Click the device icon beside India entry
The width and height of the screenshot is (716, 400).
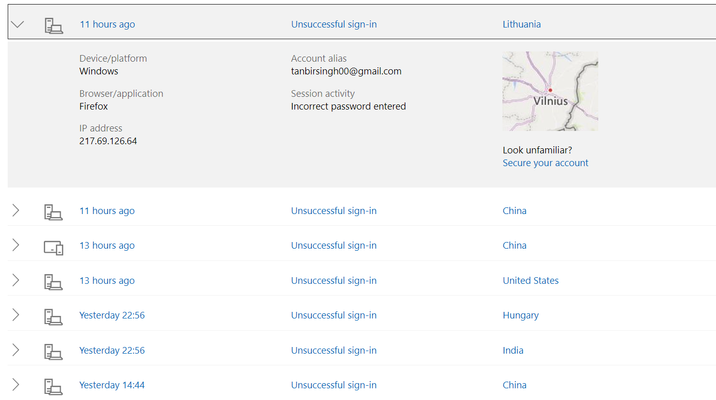(x=53, y=352)
